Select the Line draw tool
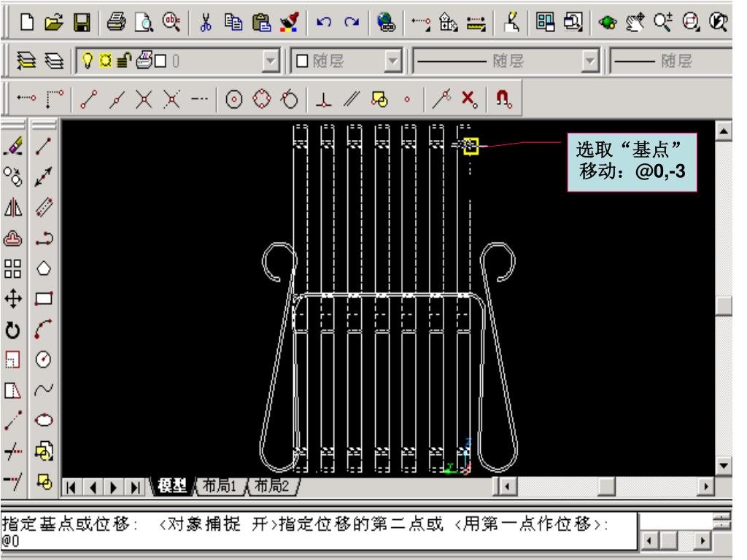This screenshot has height=560, width=747. click(x=43, y=146)
